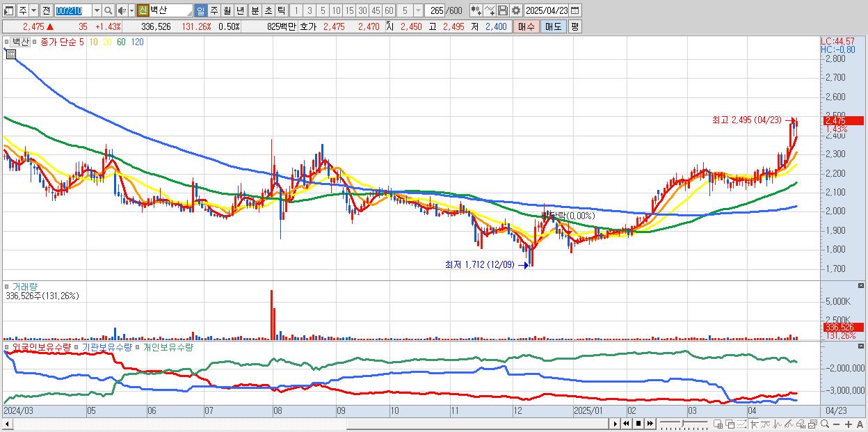Screen dimensions: 868x432
Task: Open the data table grid icon on chart
Action: [10, 54]
